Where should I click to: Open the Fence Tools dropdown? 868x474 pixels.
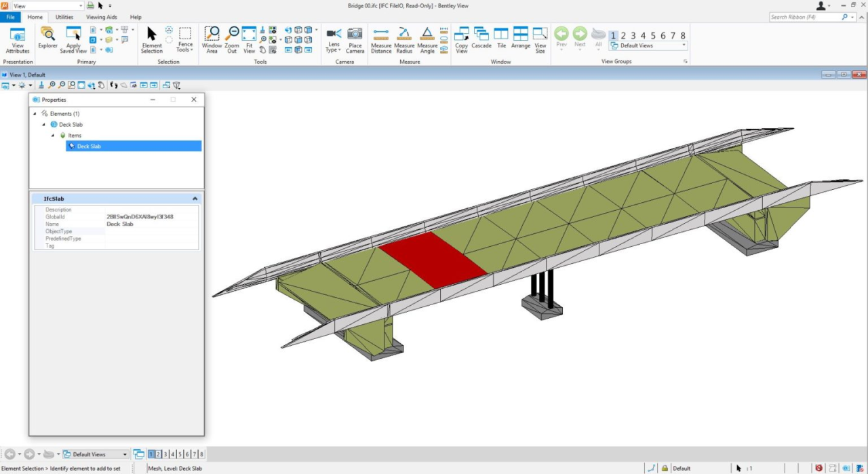click(x=185, y=39)
